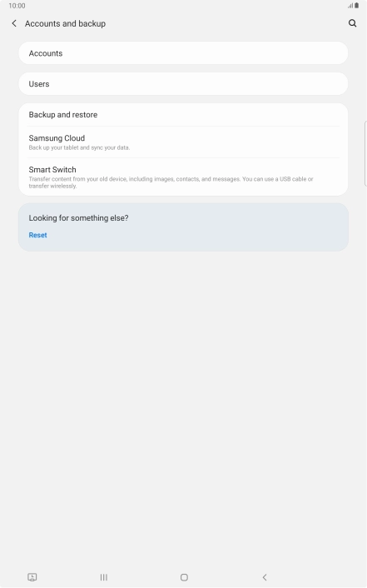Tap the 'Looking for something else?' heading
Viewport: 367px width, 588px height.
79,218
